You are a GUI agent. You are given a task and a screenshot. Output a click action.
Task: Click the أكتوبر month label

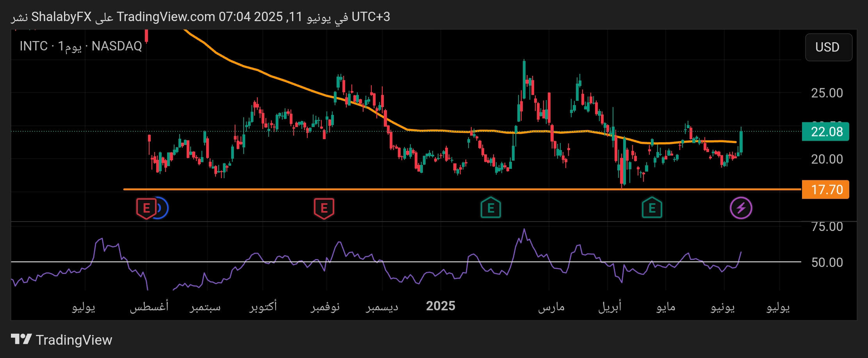263,306
